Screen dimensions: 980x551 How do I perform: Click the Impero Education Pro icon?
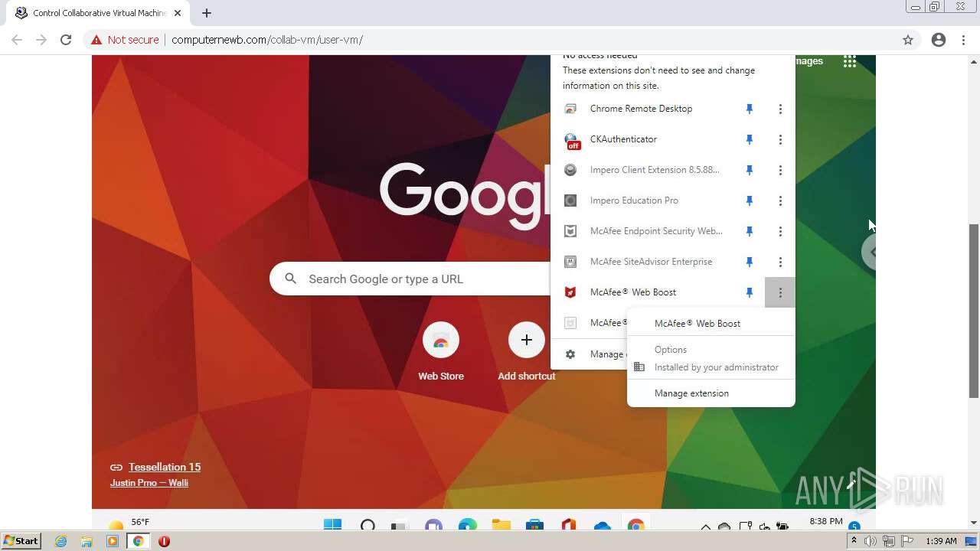tap(570, 201)
